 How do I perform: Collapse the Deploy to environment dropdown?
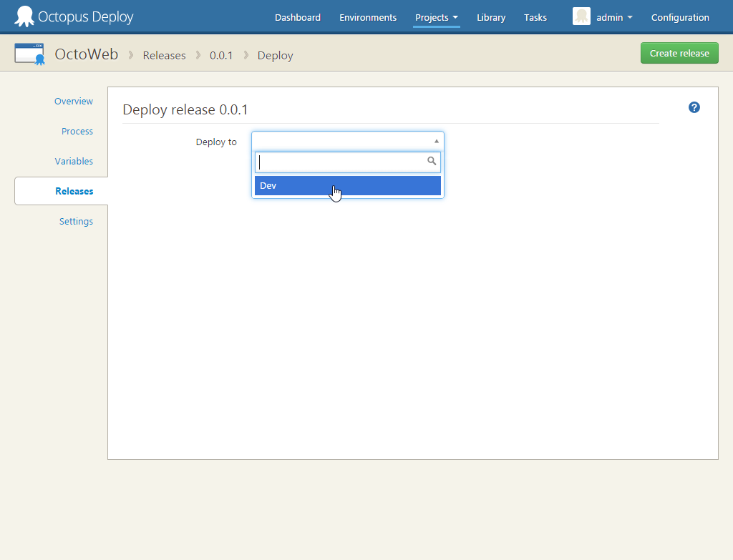coord(436,140)
